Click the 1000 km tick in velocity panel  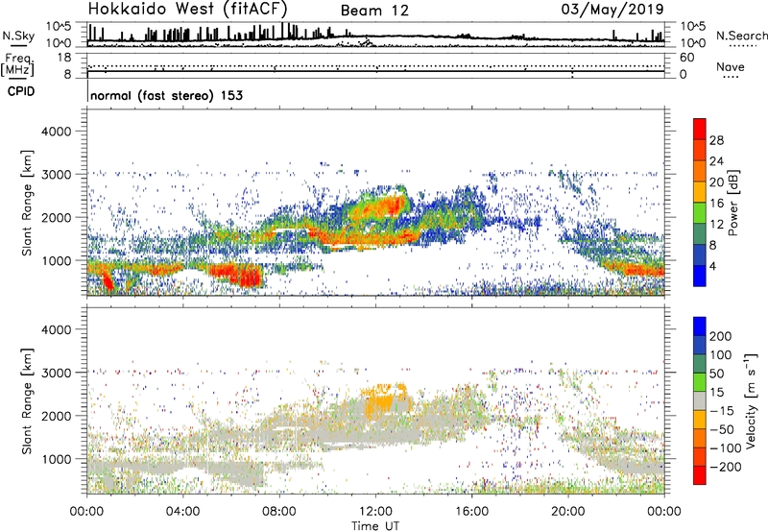pyautogui.click(x=56, y=459)
